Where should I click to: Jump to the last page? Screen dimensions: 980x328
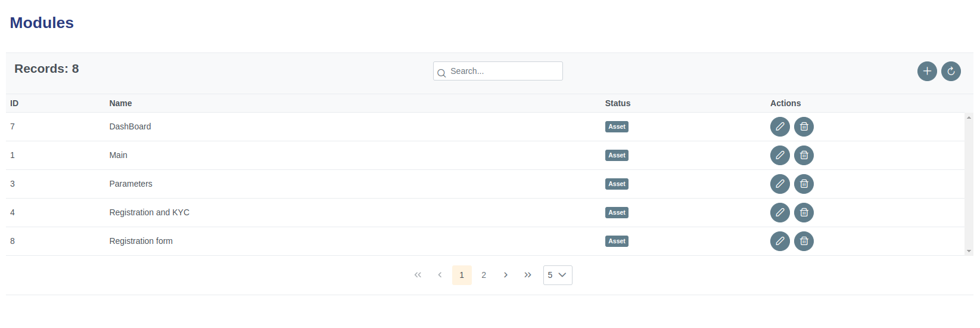click(528, 275)
